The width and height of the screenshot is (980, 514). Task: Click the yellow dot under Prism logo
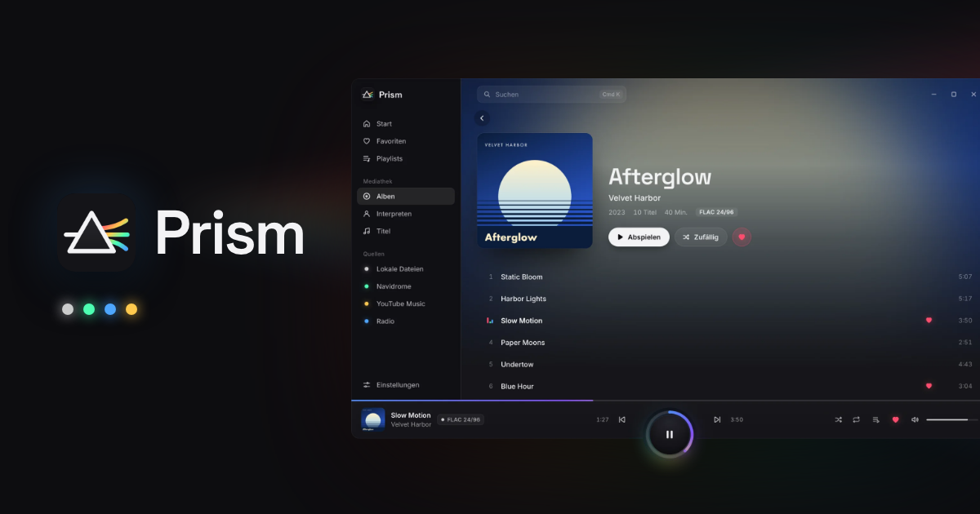[131, 309]
